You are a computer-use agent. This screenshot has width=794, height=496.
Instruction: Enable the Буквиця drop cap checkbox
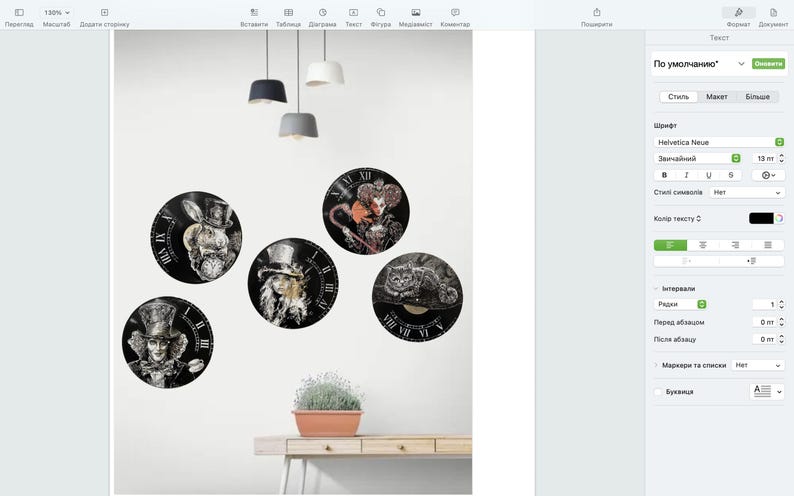point(658,392)
